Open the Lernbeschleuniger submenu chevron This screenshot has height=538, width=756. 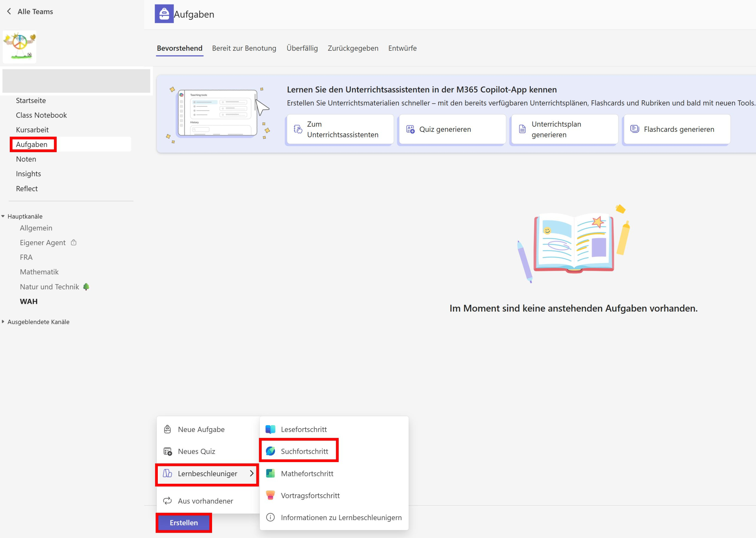[x=251, y=473]
